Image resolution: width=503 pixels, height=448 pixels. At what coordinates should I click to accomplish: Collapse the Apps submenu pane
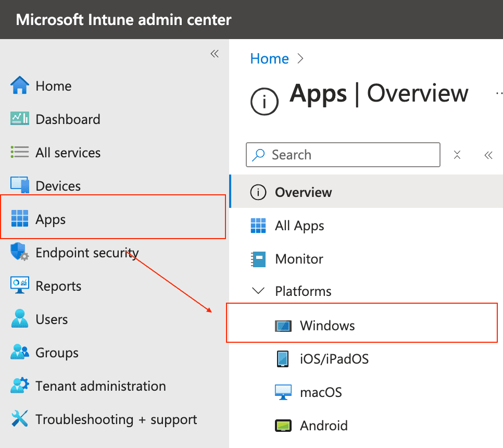click(488, 155)
